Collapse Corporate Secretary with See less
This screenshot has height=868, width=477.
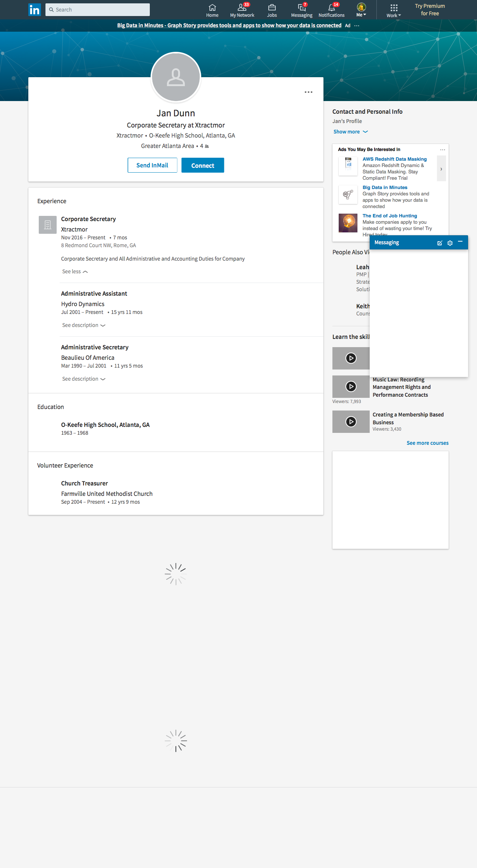click(x=75, y=272)
